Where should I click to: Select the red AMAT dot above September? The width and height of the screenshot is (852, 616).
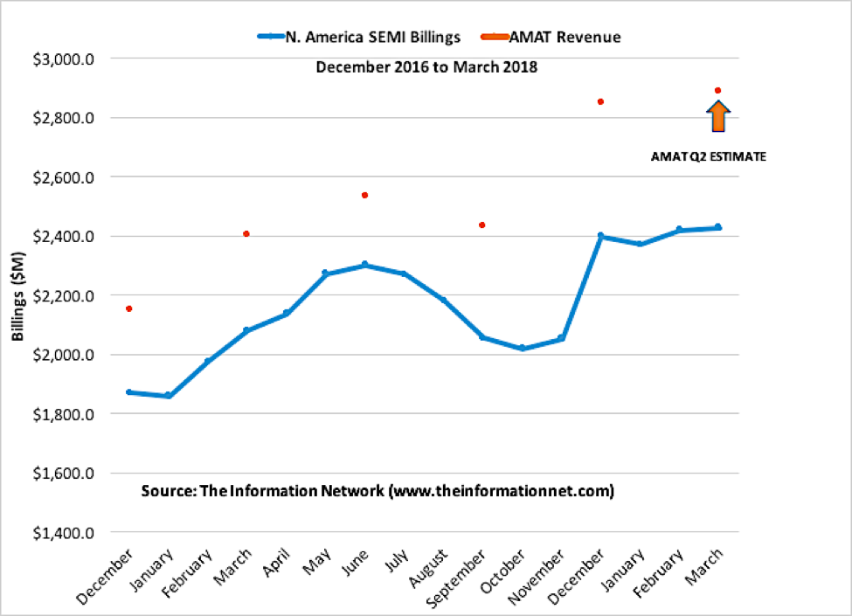click(x=482, y=225)
